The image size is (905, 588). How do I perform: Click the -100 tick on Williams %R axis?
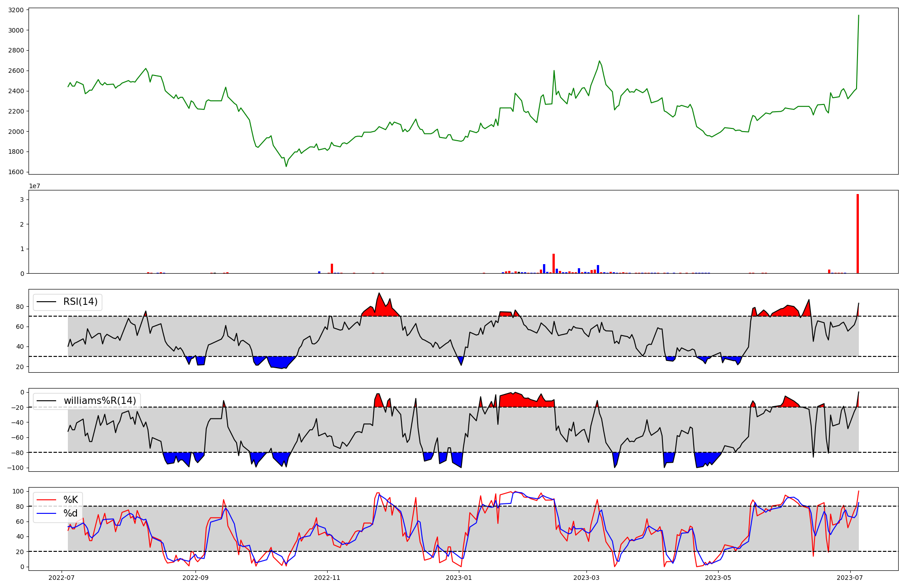point(16,468)
